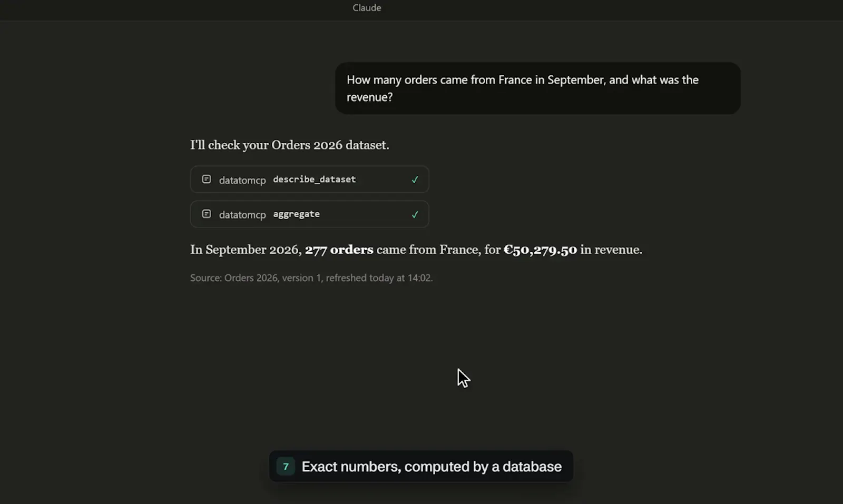This screenshot has height=504, width=843.
Task: Click the "Source: Orders 2026, version 1" line
Action: (311, 278)
